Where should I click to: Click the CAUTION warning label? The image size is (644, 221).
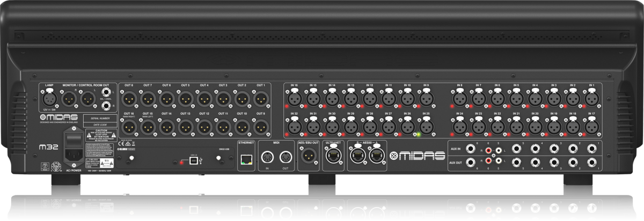[101, 135]
